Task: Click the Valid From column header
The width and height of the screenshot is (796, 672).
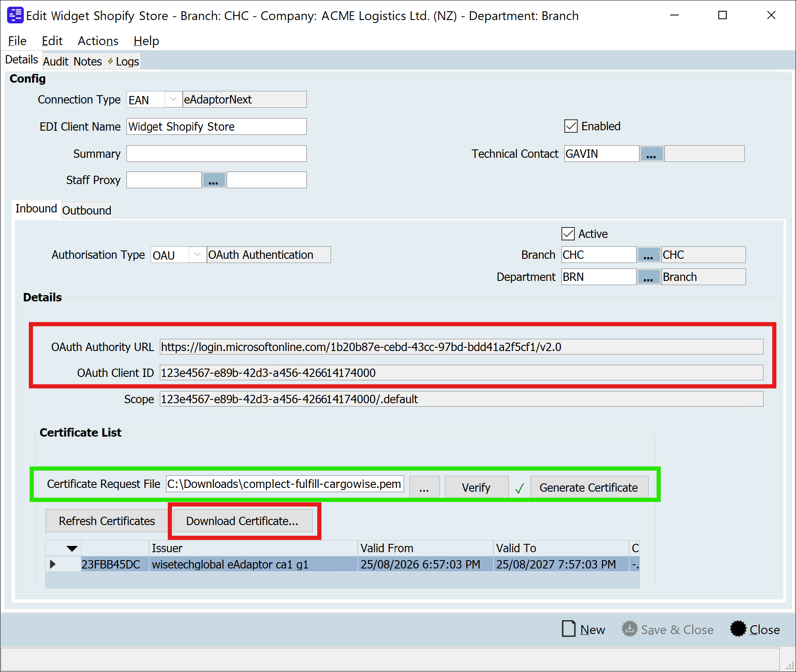Action: point(425,548)
